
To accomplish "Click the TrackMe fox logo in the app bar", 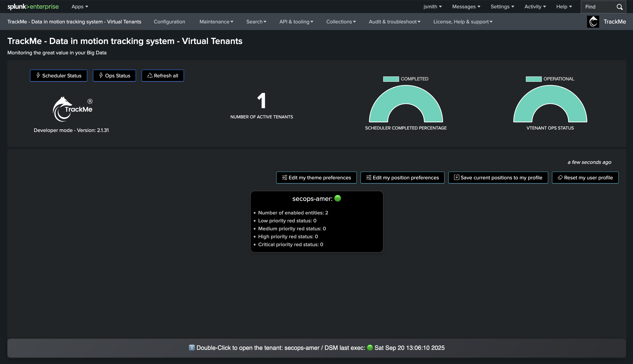I will (x=593, y=22).
